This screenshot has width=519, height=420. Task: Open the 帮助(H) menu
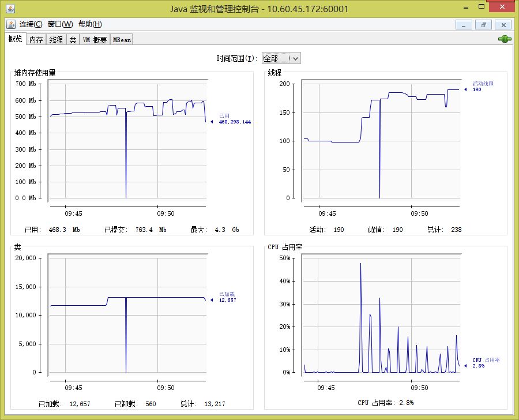point(90,24)
